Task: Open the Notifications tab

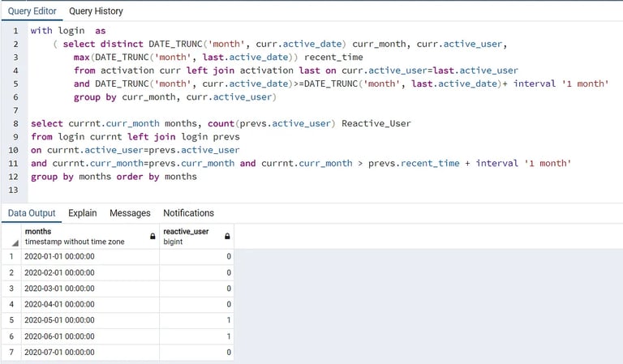Action: click(188, 213)
